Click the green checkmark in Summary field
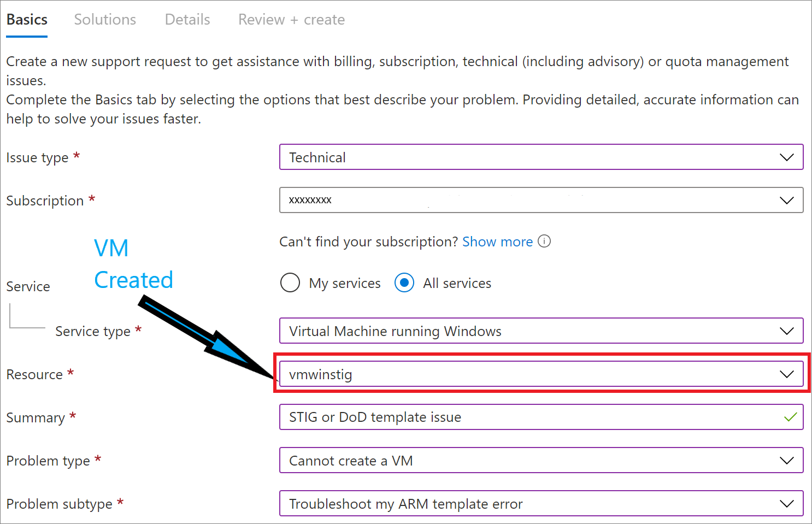 790,417
